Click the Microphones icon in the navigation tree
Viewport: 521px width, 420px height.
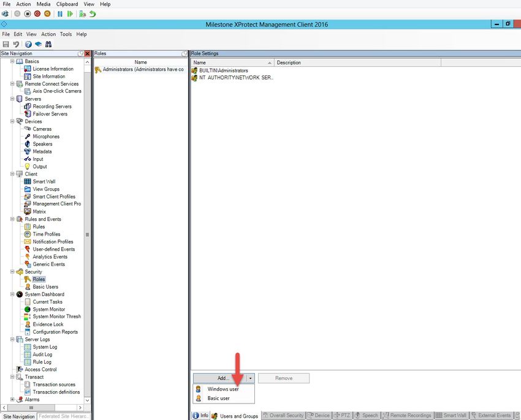pos(28,136)
